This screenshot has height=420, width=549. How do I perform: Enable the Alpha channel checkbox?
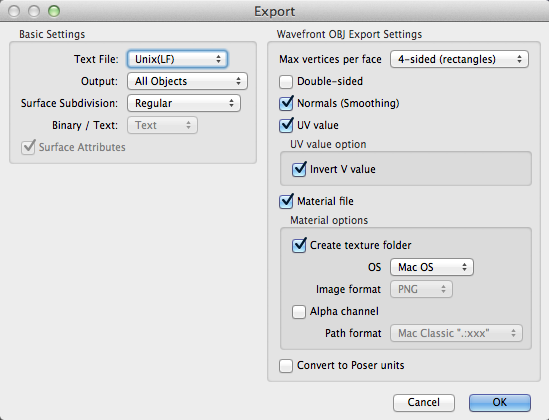pyautogui.click(x=299, y=312)
